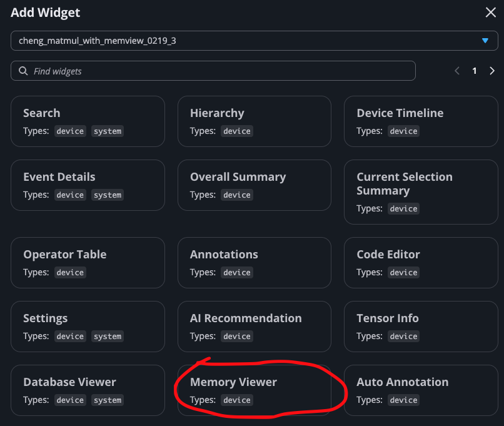Open the Search widget card
The height and width of the screenshot is (426, 504).
pos(88,121)
